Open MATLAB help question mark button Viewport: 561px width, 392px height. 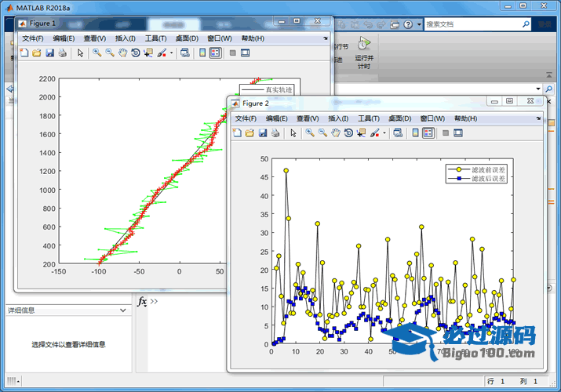pos(408,24)
